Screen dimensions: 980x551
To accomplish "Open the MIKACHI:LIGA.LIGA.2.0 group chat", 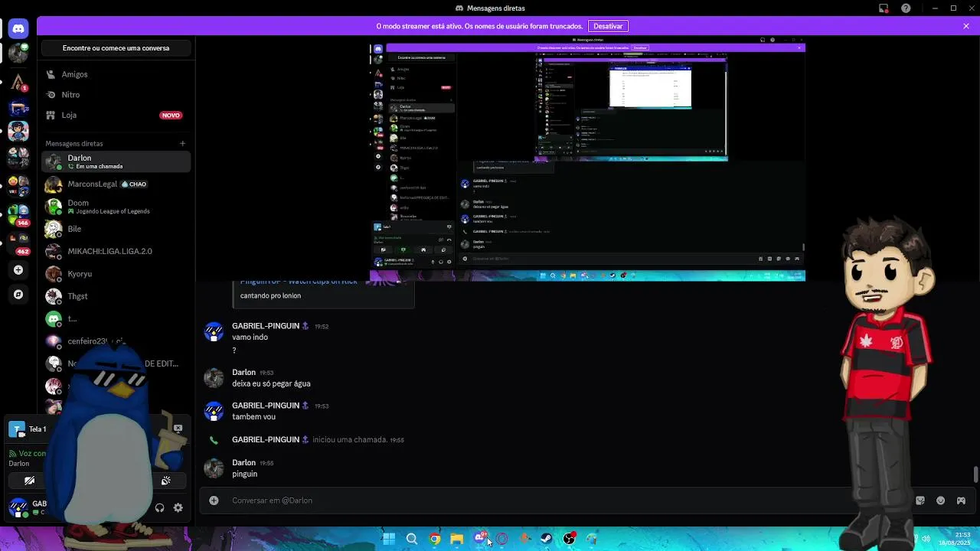I will [116, 251].
